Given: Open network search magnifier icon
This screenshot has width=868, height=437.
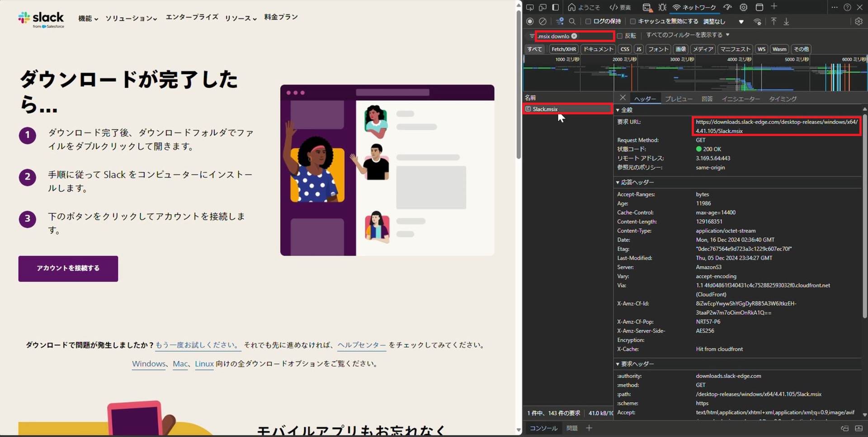Looking at the screenshot, I should (x=572, y=21).
